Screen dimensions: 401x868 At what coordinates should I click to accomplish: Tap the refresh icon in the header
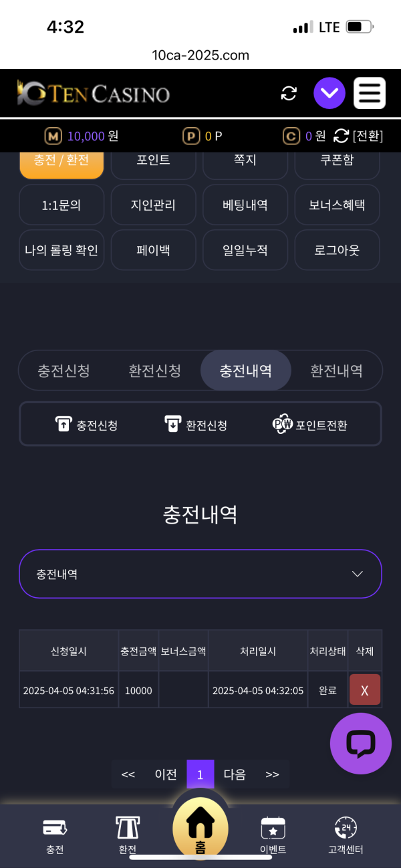click(x=289, y=94)
